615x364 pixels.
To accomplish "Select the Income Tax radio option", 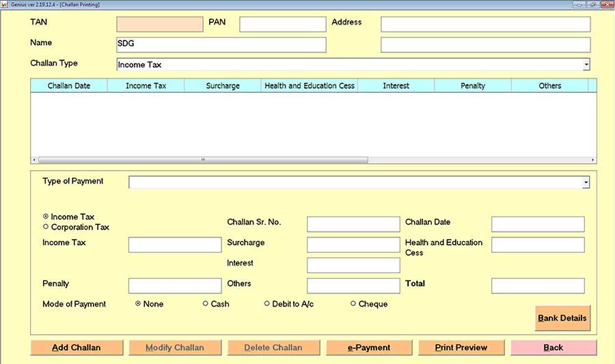I will click(x=46, y=217).
